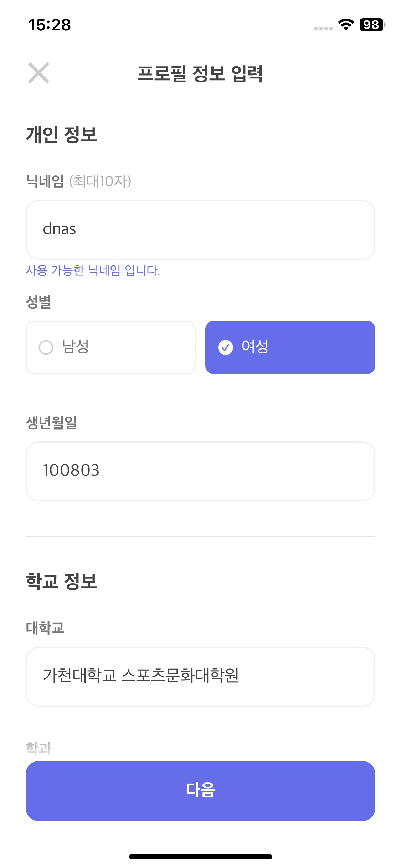Tap the Wi-Fi status icon
401x868 pixels.
pyautogui.click(x=345, y=24)
